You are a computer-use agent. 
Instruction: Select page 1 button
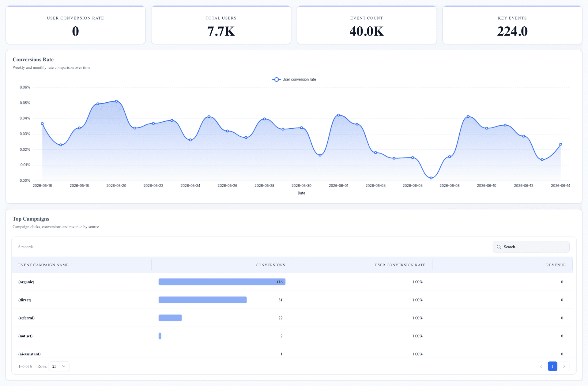(552, 366)
